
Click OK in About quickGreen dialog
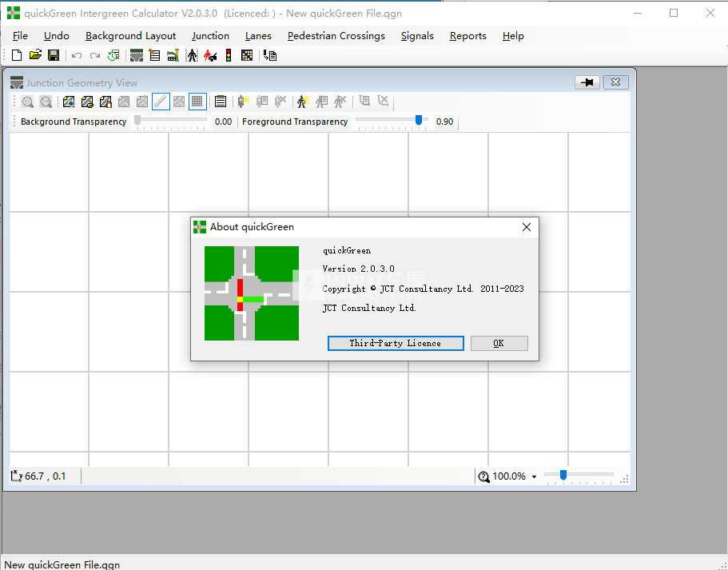pos(499,343)
